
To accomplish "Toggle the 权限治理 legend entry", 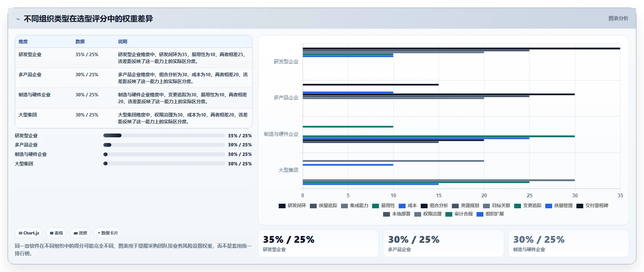I will [x=428, y=214].
